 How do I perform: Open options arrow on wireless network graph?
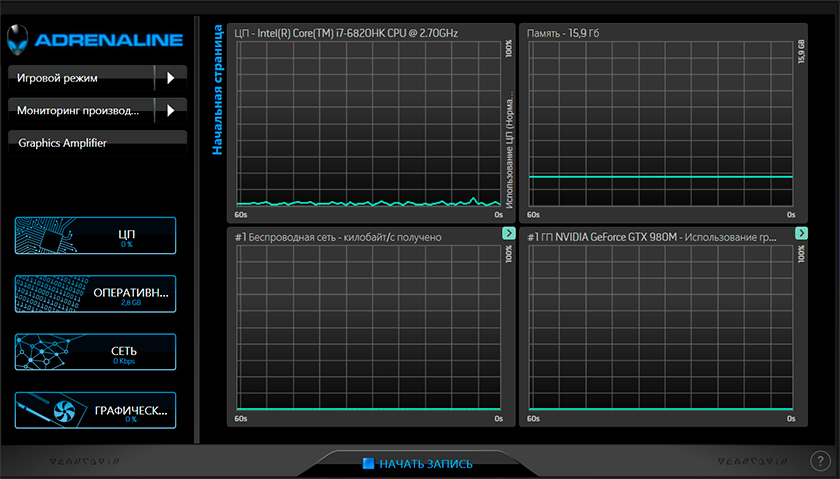[509, 233]
